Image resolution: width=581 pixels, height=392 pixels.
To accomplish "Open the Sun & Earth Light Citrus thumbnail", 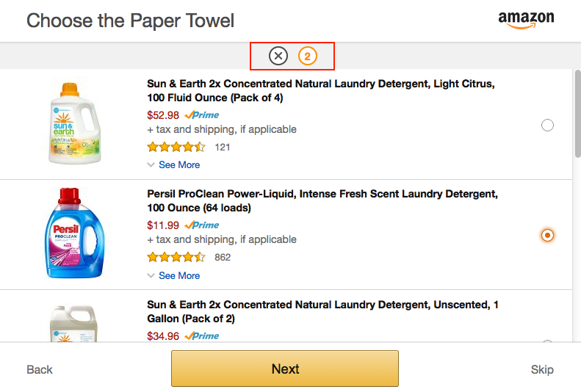I will tap(74, 123).
